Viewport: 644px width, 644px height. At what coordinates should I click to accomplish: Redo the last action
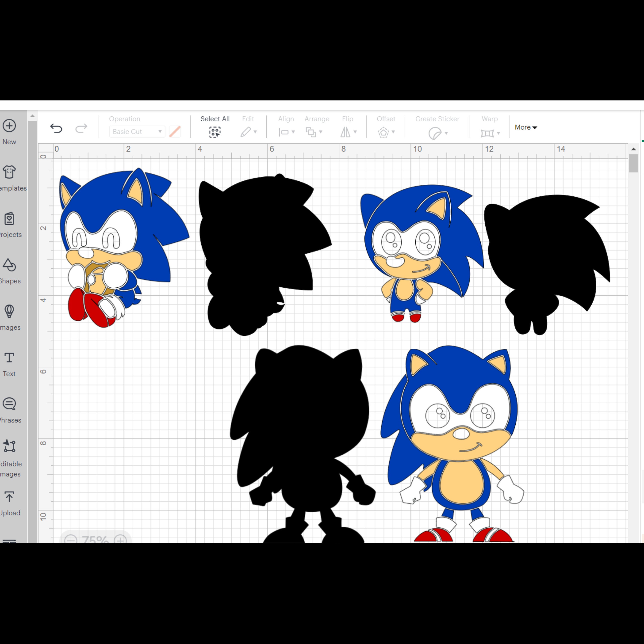point(81,128)
